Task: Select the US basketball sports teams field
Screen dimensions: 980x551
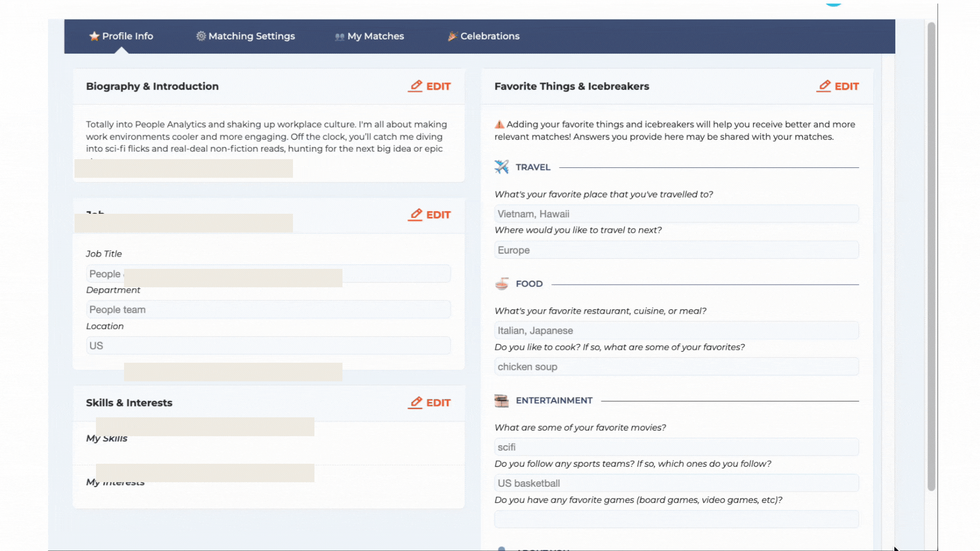Action: pos(676,483)
